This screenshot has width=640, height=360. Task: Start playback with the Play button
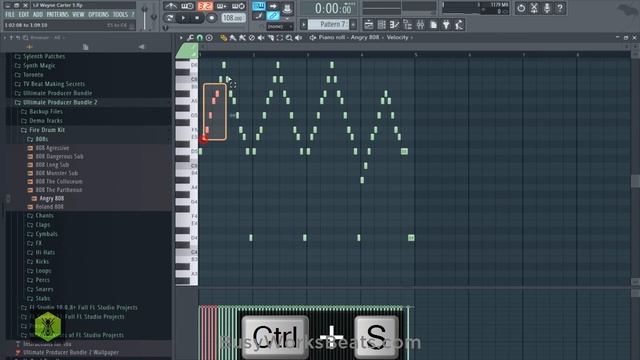coord(183,18)
